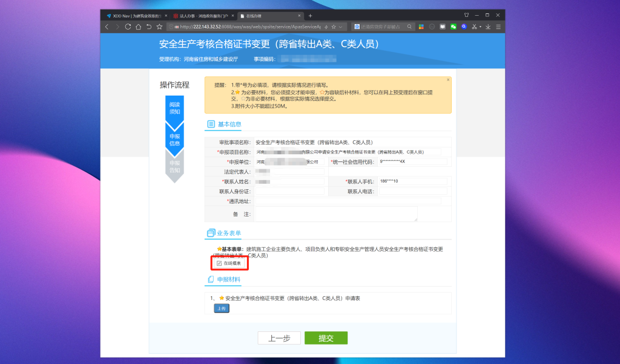Image resolution: width=620 pixels, height=364 pixels.
Task: Click the back navigation arrow
Action: (107, 27)
